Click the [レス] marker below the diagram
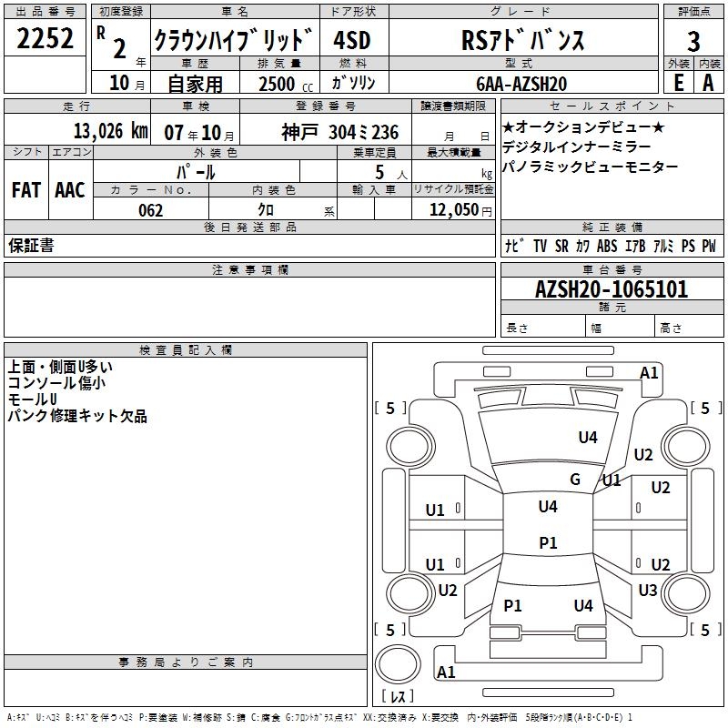 (x=397, y=697)
